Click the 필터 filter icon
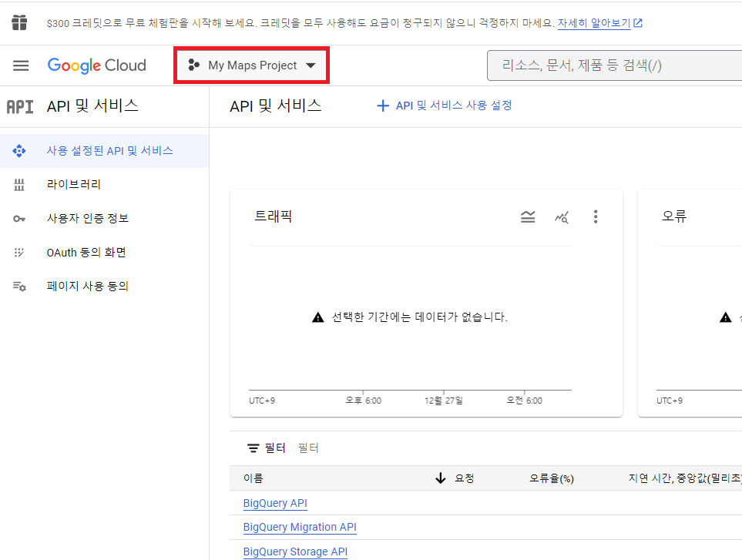Screen dimensions: 742x560 pyautogui.click(x=253, y=448)
